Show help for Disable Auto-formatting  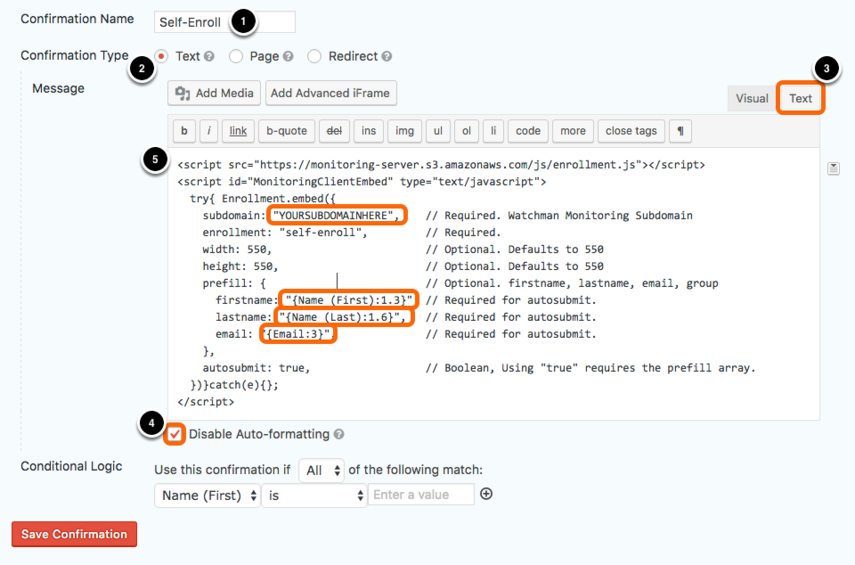click(339, 434)
